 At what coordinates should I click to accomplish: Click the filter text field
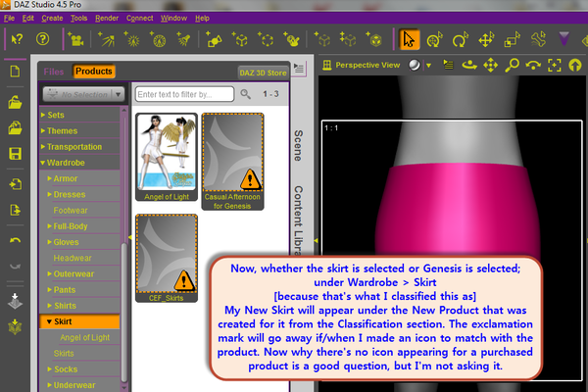pos(184,94)
